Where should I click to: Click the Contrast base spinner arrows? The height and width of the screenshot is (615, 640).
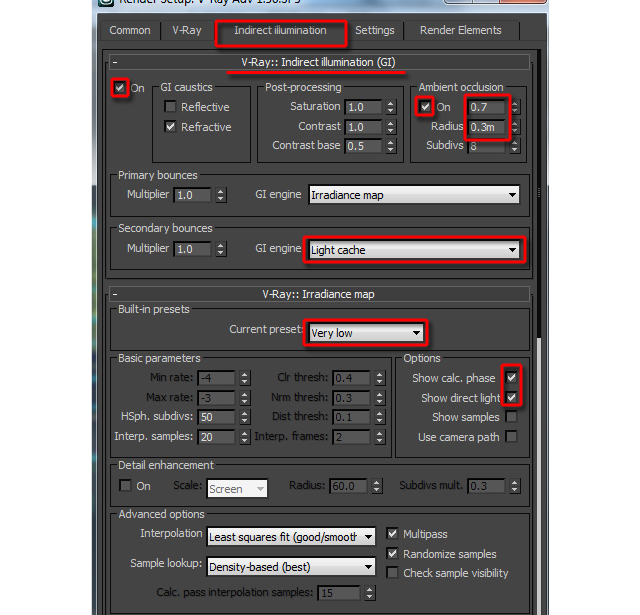(391, 146)
